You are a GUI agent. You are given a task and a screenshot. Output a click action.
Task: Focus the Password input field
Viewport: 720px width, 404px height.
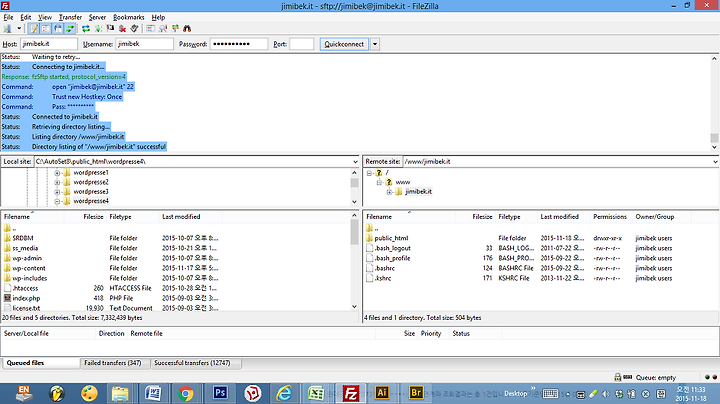[x=239, y=44]
